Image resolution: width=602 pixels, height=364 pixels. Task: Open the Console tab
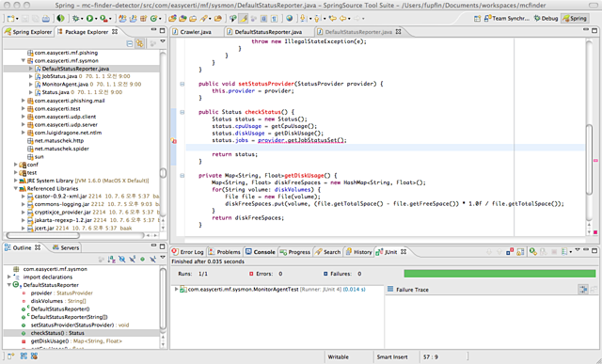(261, 252)
